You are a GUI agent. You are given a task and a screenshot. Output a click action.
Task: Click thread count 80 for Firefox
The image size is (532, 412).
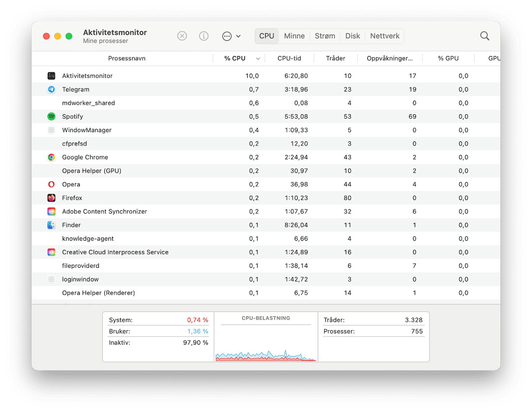[347, 198]
